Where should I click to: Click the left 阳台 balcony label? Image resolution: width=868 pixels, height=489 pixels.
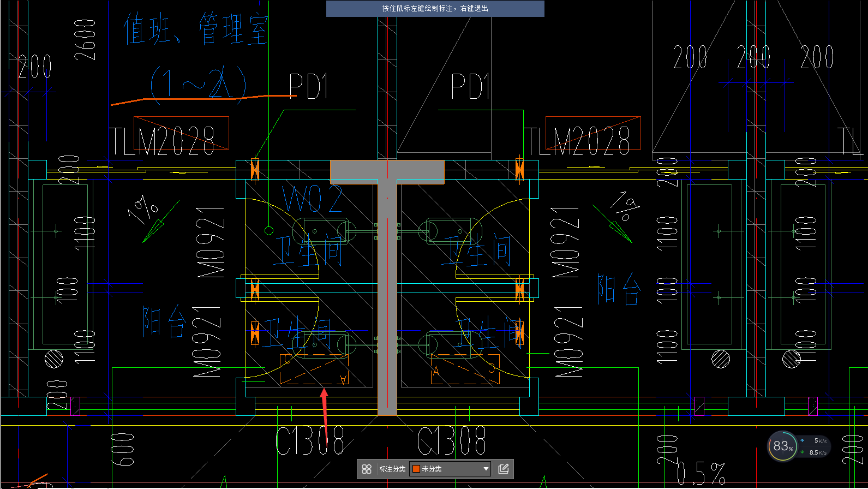(x=164, y=321)
